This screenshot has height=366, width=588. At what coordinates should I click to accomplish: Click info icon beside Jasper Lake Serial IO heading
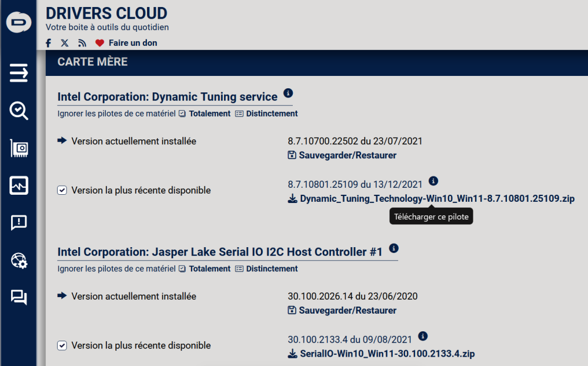point(394,248)
